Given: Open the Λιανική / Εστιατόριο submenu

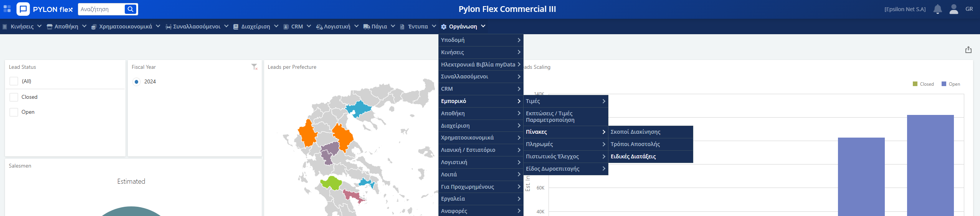Looking at the screenshot, I should coord(481,150).
